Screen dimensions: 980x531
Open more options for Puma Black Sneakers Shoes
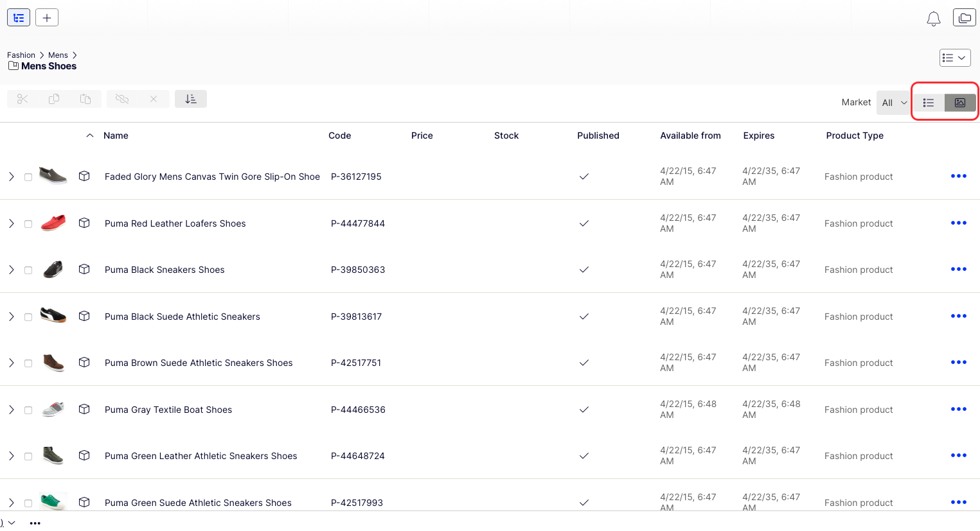tap(959, 269)
